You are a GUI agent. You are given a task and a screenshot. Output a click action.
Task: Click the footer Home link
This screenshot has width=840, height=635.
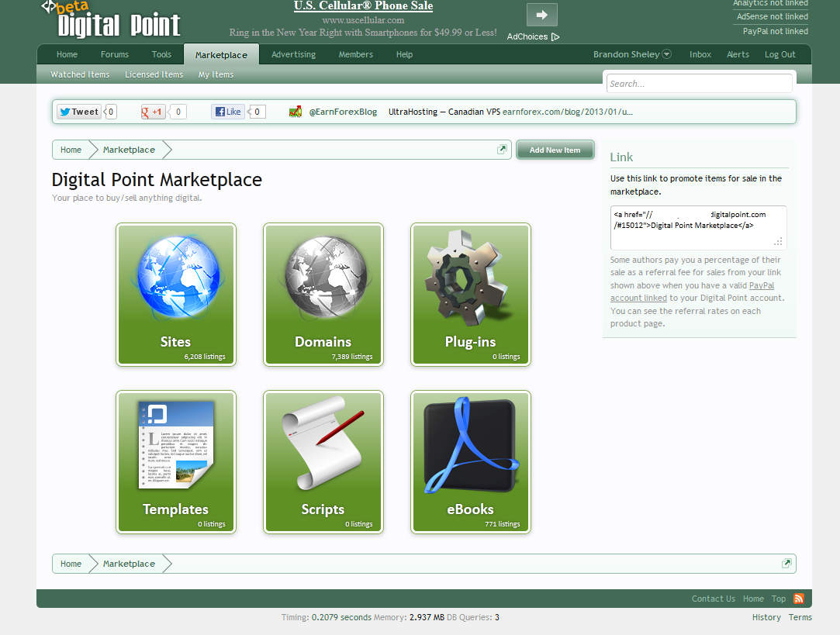(x=753, y=599)
